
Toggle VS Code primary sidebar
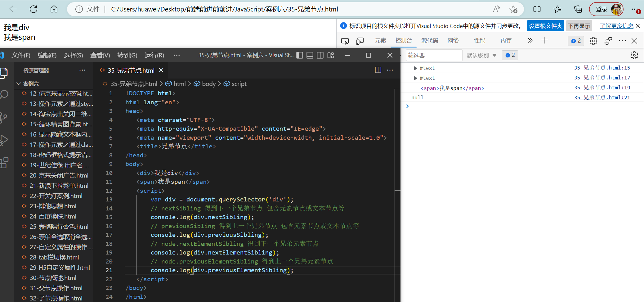click(x=300, y=55)
